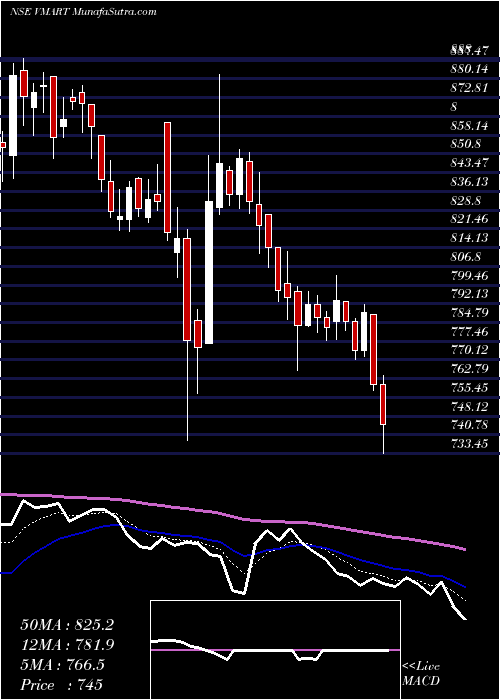
Task: Click the 880.14 price label
Action: coord(470,69)
